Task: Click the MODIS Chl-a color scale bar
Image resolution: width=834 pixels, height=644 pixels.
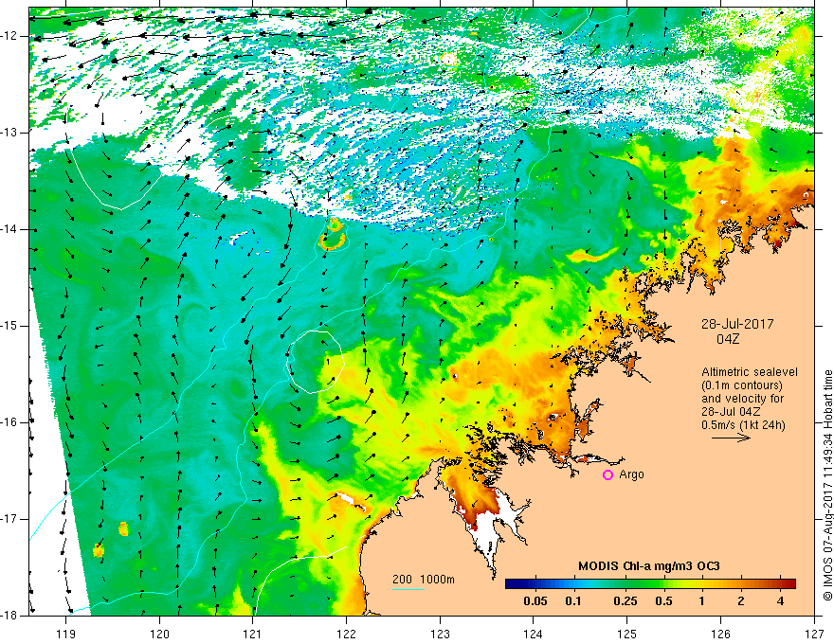Action: pos(650,584)
